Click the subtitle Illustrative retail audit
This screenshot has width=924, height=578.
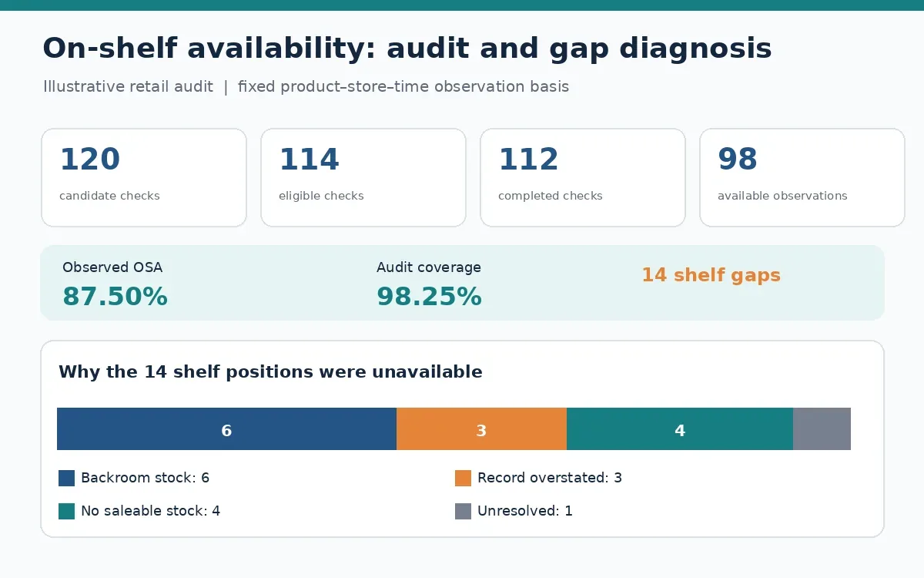coord(128,86)
